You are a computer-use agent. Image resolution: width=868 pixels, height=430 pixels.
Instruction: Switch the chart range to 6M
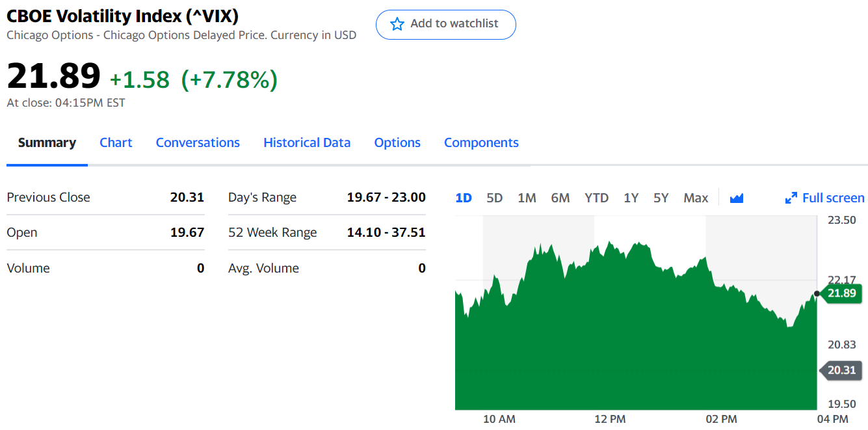click(560, 198)
